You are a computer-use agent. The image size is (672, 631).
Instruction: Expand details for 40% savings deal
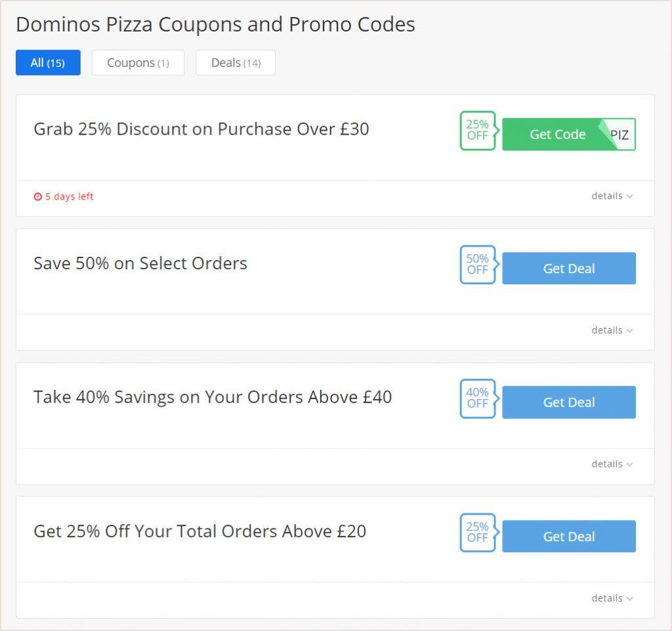coord(612,464)
